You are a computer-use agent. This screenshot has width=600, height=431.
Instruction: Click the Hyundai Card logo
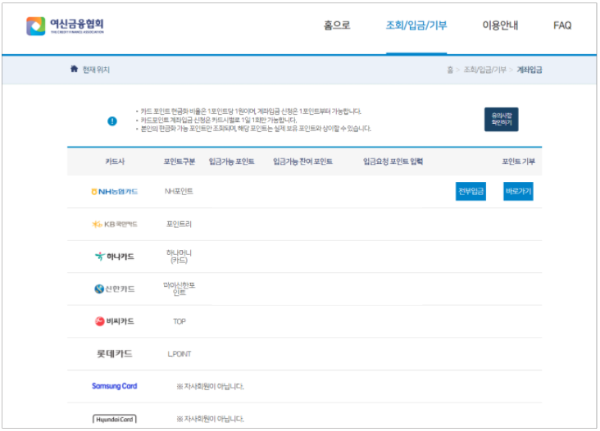[114, 419]
